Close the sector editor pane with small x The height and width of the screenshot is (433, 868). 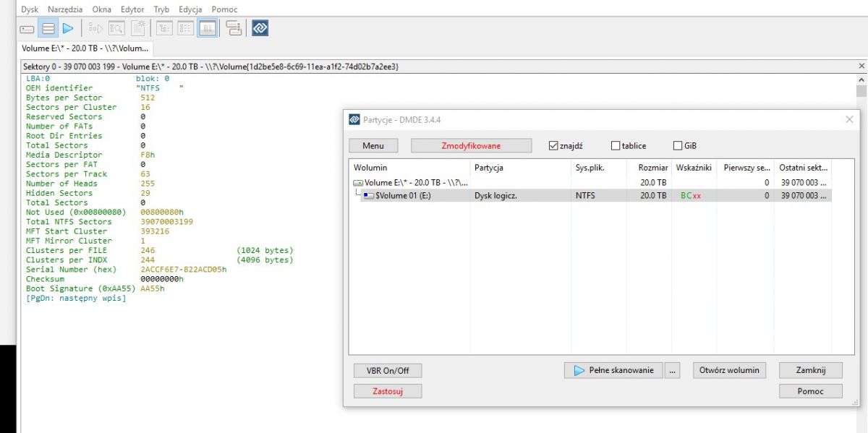click(861, 66)
